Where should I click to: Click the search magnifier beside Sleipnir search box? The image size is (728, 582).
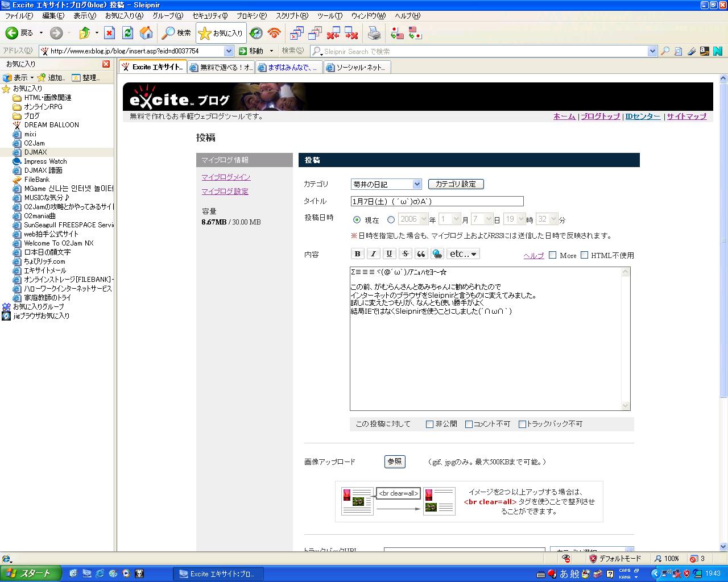(665, 51)
